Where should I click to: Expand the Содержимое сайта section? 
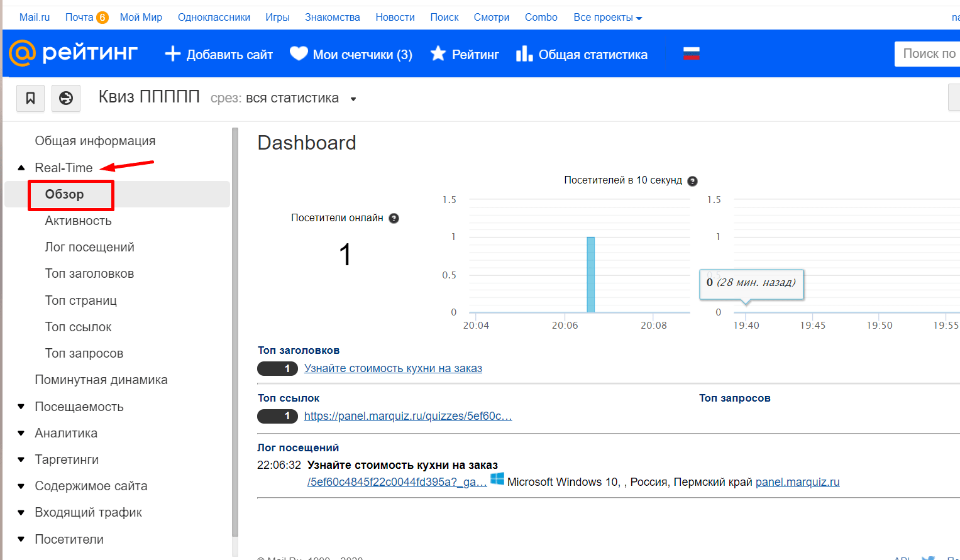21,486
